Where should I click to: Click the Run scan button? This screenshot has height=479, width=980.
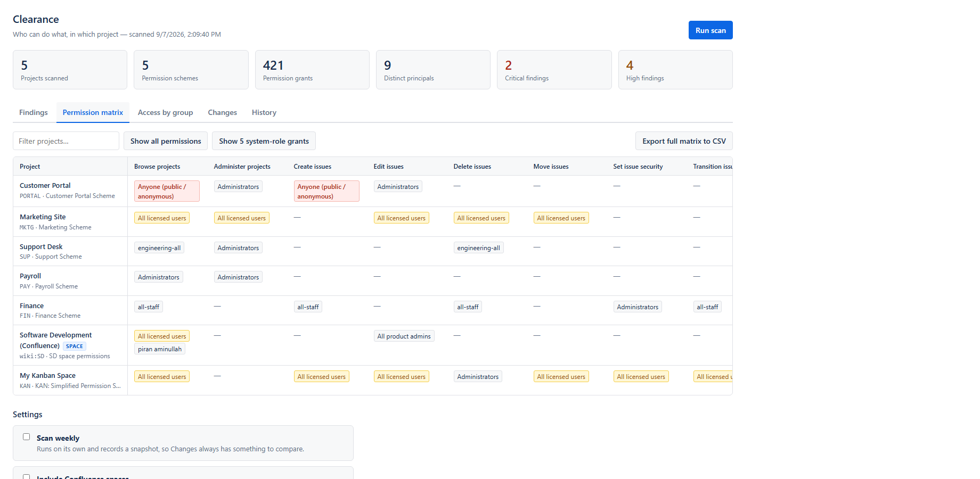(x=710, y=30)
